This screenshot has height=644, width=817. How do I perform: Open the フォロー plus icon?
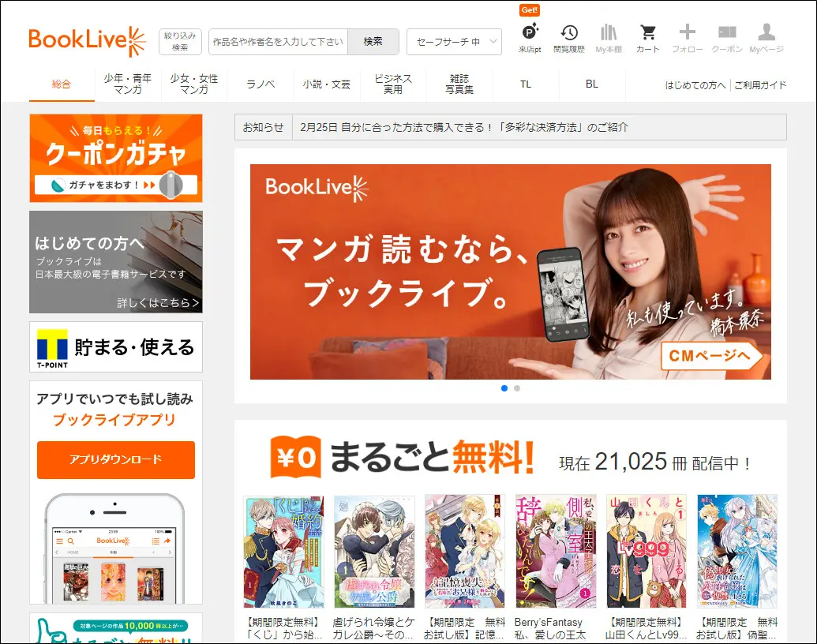click(x=688, y=38)
